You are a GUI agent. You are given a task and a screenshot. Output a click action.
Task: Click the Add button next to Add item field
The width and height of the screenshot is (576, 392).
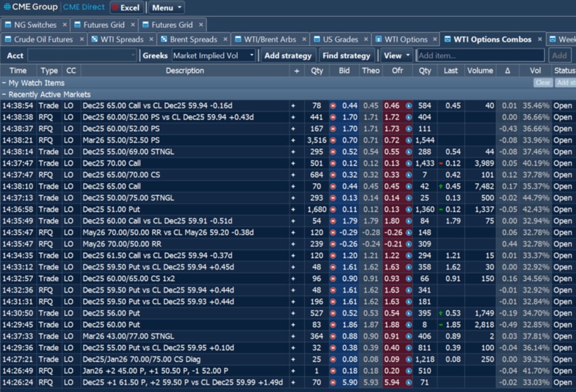[x=559, y=56]
